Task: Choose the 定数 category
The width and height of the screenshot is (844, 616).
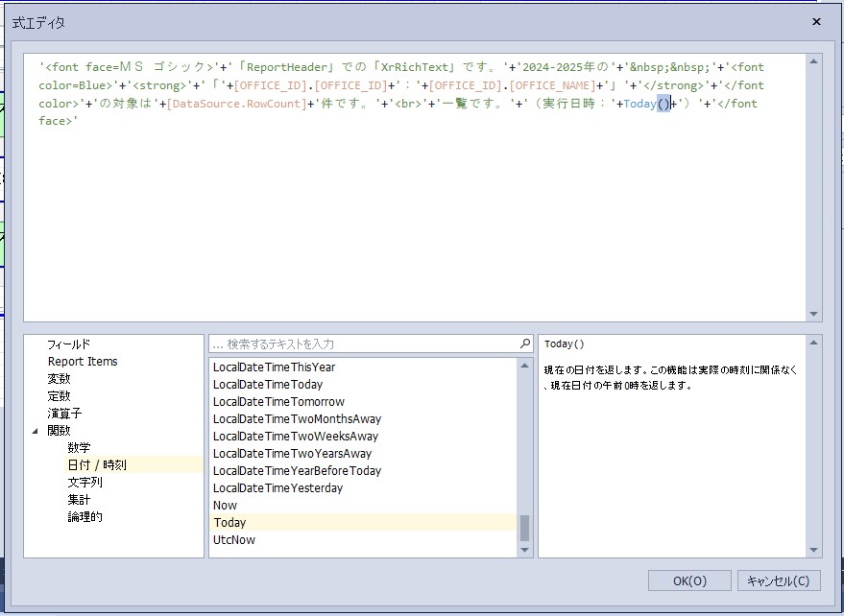Action: [59, 395]
